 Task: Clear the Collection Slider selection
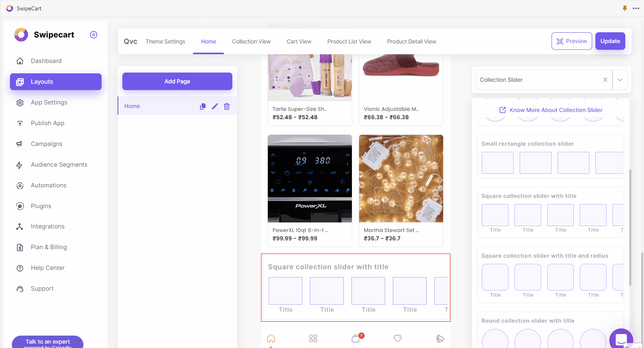coord(605,80)
